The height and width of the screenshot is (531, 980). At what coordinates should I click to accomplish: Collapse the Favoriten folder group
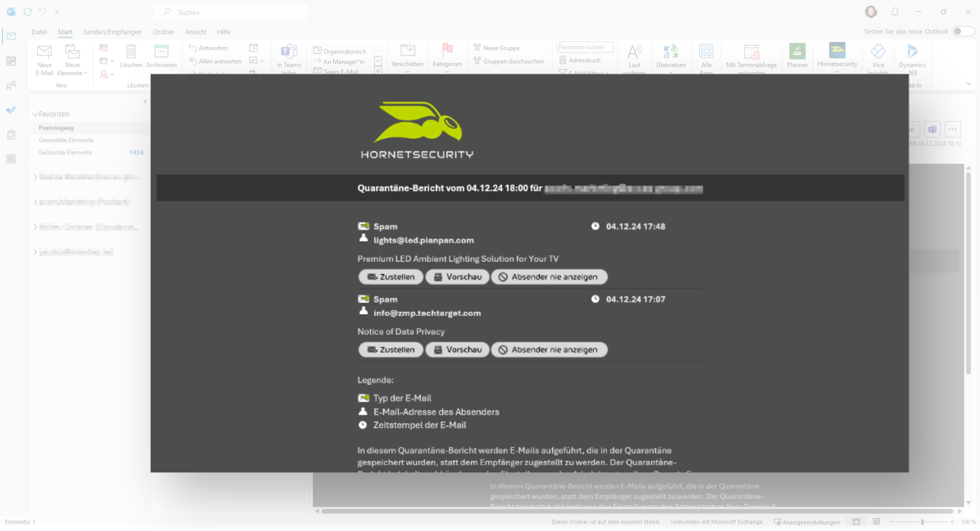35,114
